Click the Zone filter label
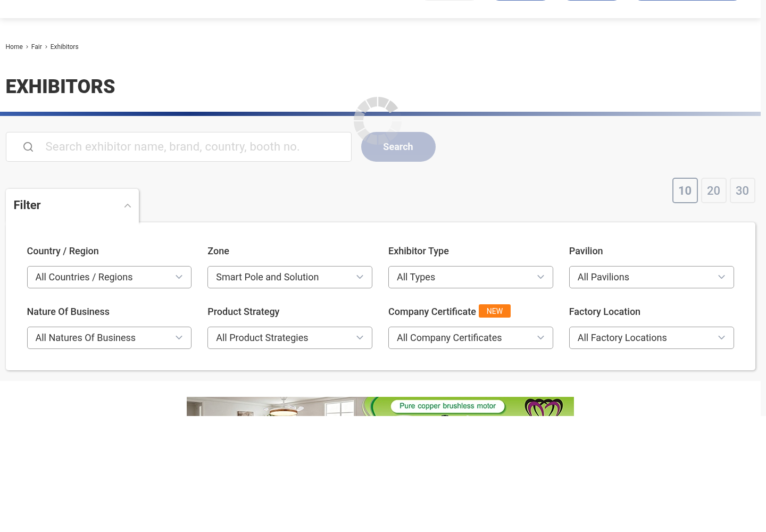Viewport: 766px width, 532px height. pyautogui.click(x=219, y=251)
